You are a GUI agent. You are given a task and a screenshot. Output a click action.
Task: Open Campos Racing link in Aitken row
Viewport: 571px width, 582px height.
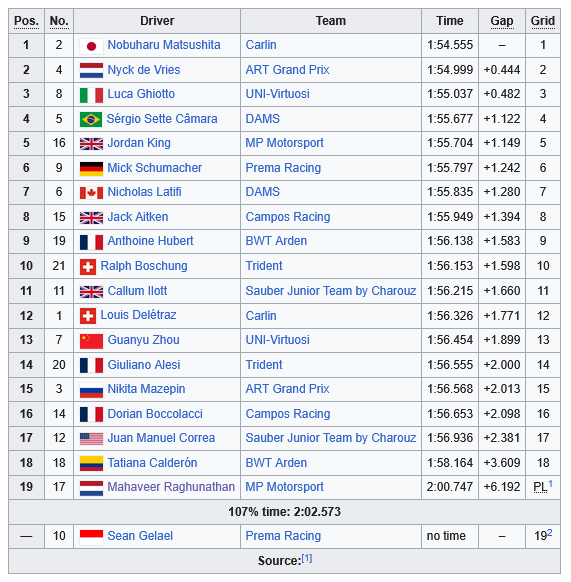[288, 217]
